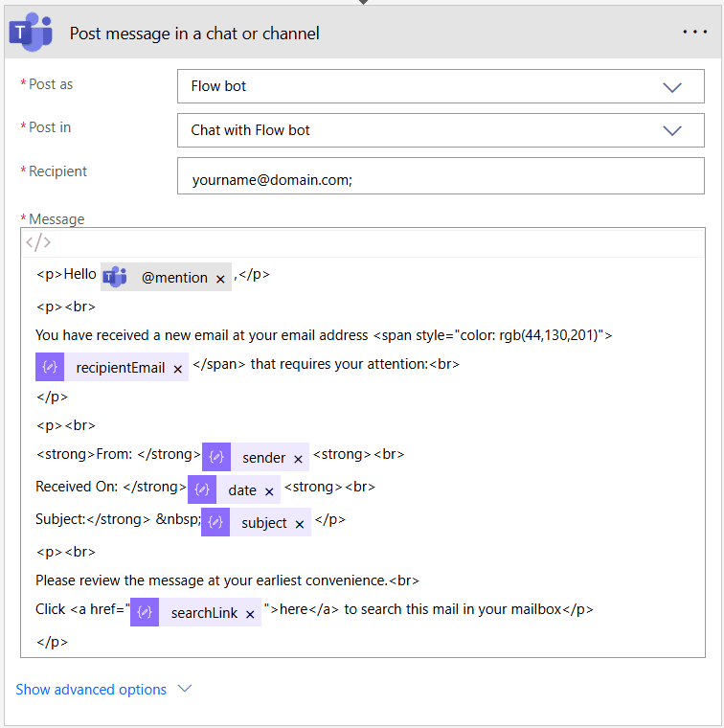Click the sender variable icon
The image size is (724, 728).
pyautogui.click(x=216, y=457)
